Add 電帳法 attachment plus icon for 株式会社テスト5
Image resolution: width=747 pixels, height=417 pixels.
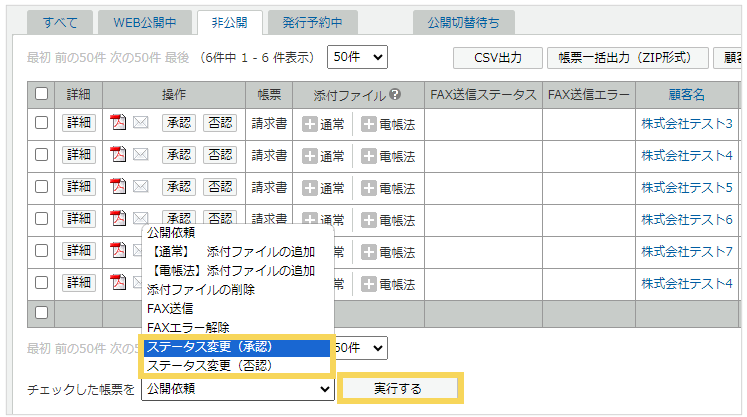click(369, 187)
